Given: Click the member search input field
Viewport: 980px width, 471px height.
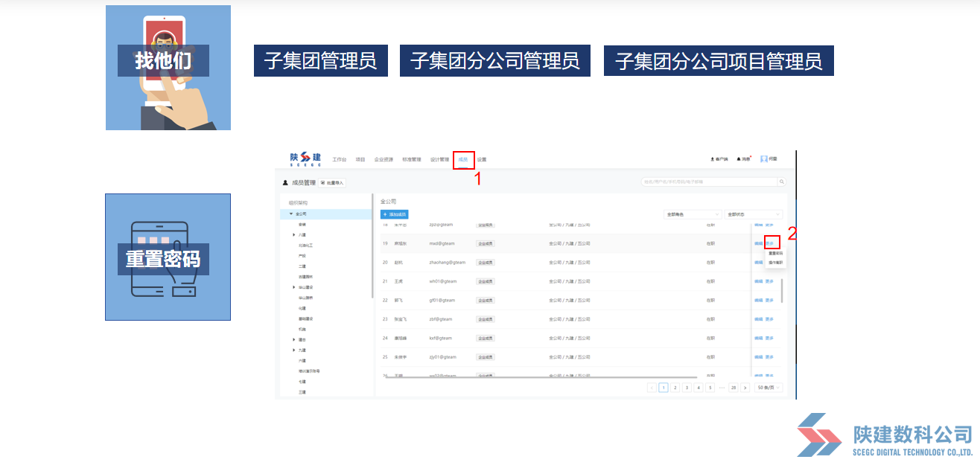Looking at the screenshot, I should click(707, 182).
